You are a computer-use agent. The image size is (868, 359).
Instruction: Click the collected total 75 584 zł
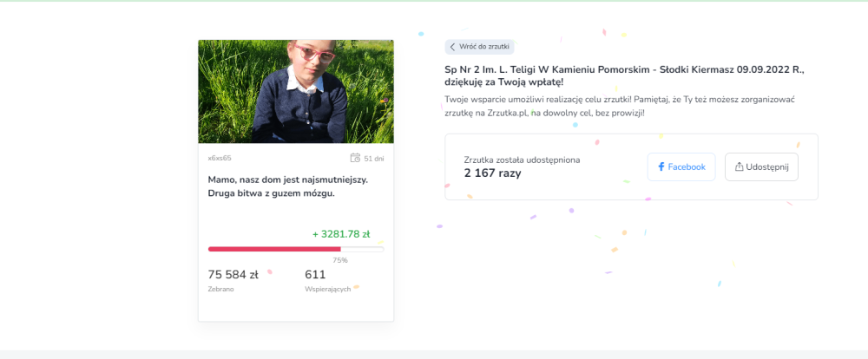pos(233,275)
